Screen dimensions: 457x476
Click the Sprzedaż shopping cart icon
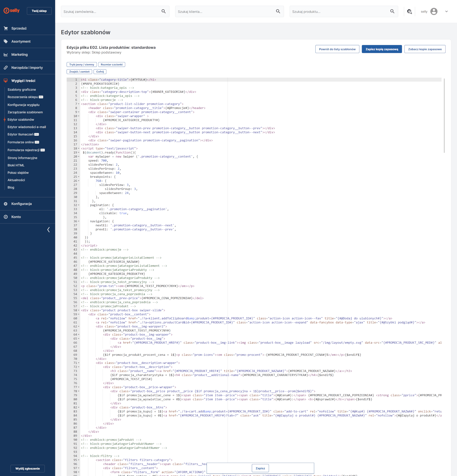(6, 28)
